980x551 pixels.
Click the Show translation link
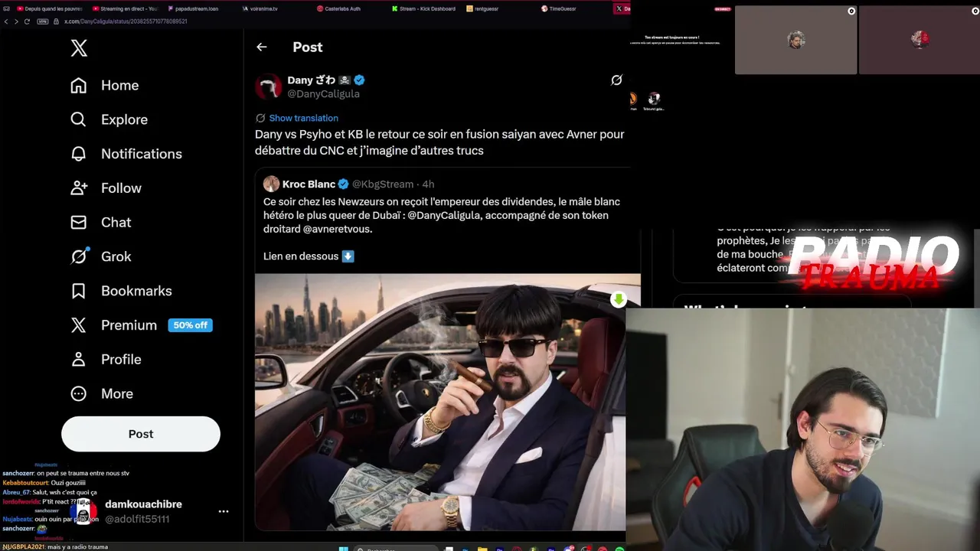tap(303, 118)
